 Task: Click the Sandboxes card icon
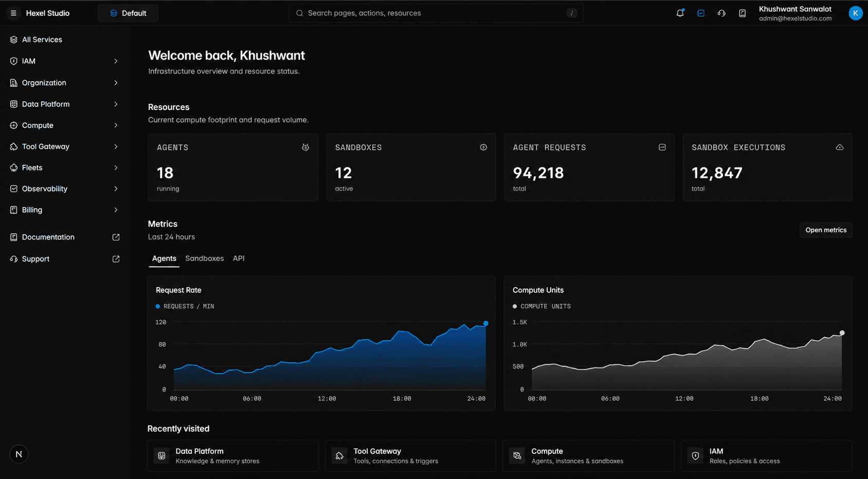coord(483,148)
